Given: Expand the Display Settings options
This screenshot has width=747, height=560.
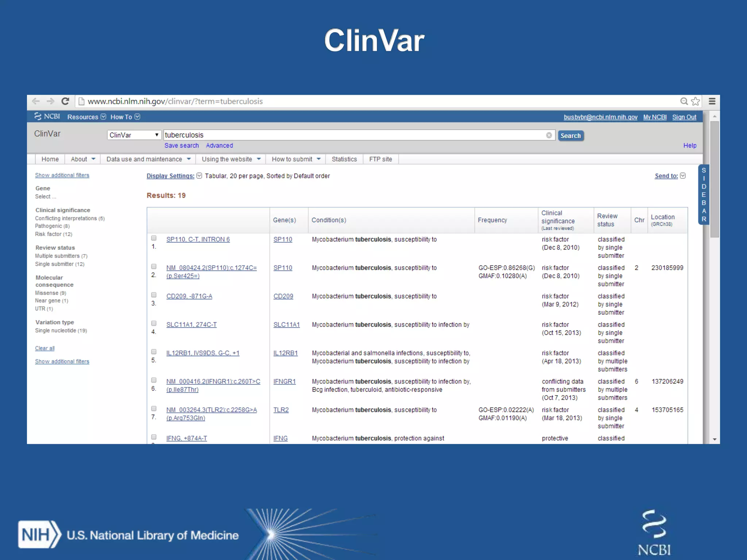Looking at the screenshot, I should point(170,176).
